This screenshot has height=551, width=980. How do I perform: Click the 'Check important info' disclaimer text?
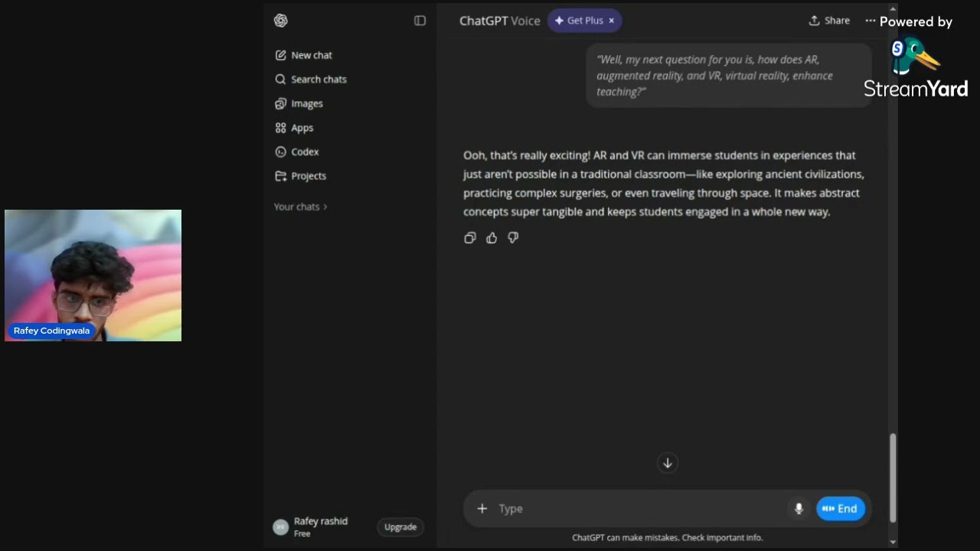[x=722, y=537]
